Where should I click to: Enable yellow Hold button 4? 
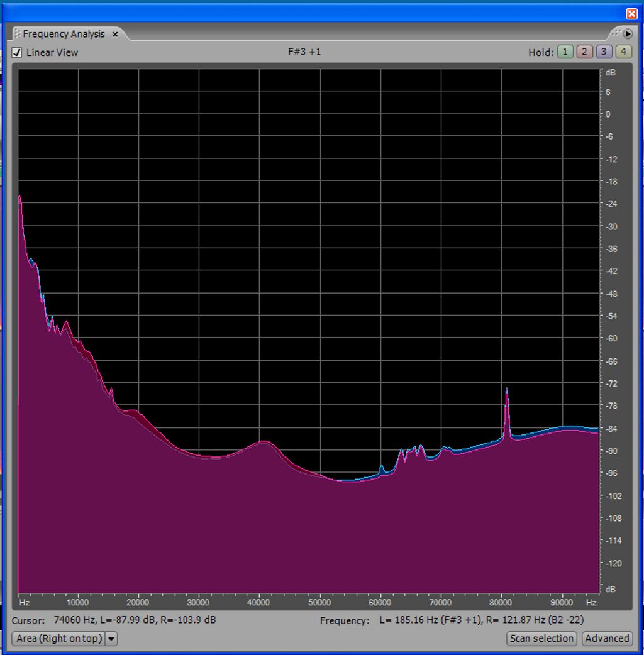tap(623, 52)
